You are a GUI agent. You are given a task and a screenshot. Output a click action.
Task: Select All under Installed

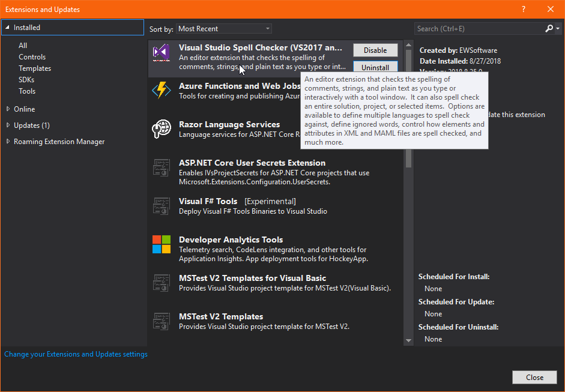point(23,46)
